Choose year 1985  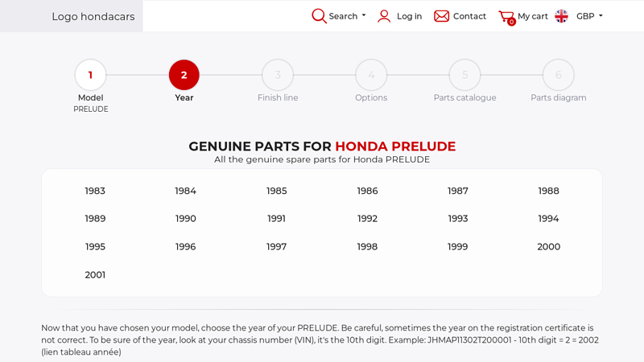276,191
